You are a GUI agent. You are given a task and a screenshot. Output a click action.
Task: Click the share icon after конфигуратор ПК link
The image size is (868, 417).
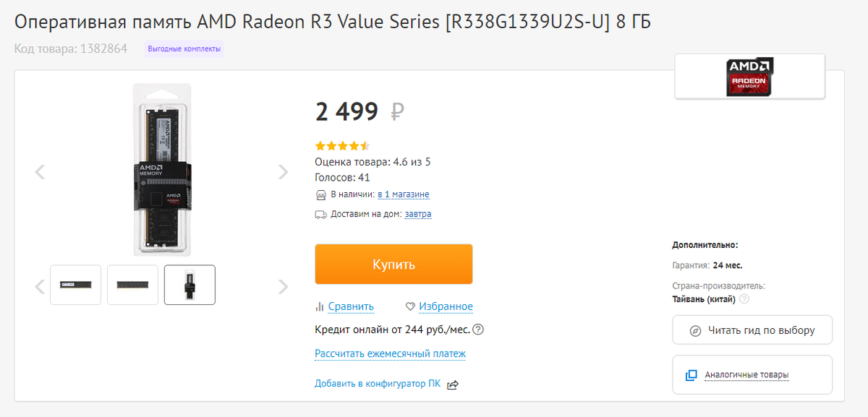point(454,384)
